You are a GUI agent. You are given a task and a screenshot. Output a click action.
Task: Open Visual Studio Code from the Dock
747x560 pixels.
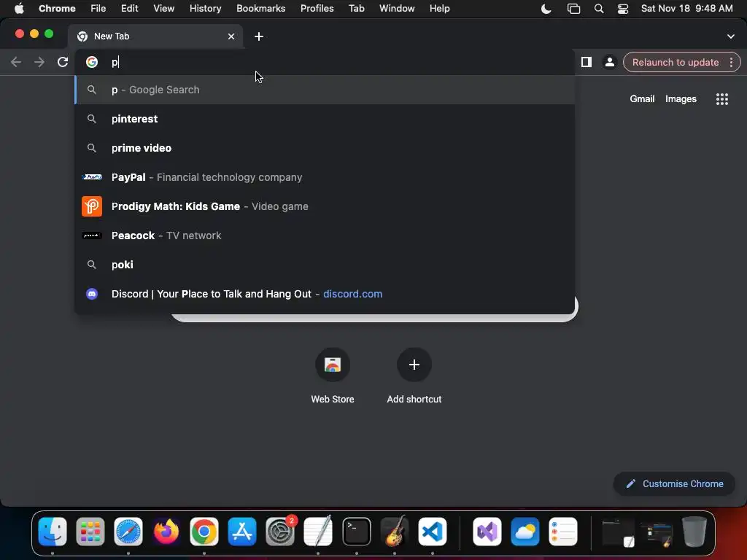(433, 532)
